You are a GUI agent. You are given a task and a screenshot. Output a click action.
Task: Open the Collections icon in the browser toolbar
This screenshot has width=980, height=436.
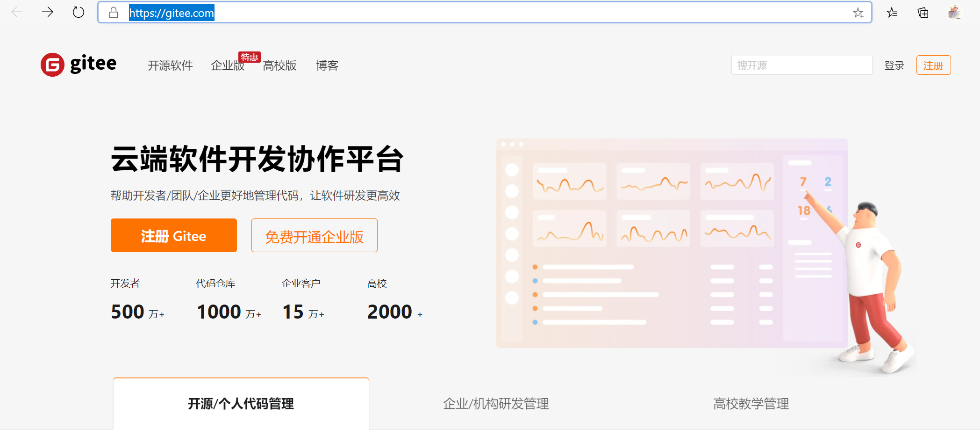pyautogui.click(x=923, y=13)
